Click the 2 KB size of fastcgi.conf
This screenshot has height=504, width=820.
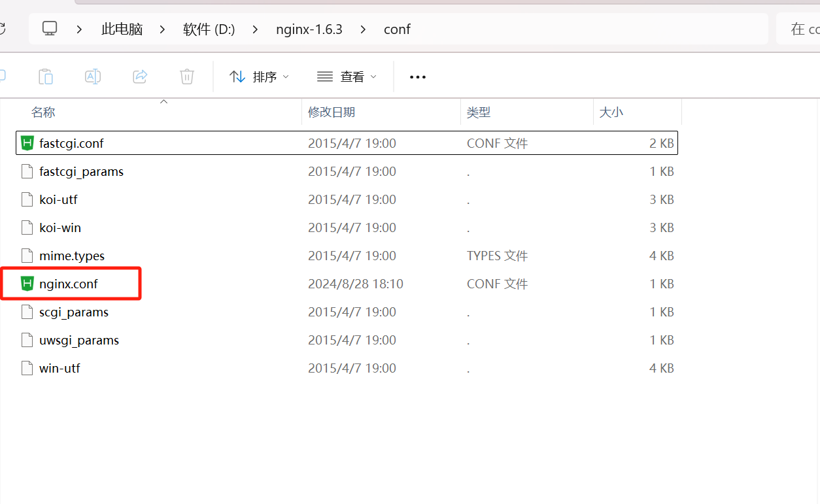tap(662, 143)
